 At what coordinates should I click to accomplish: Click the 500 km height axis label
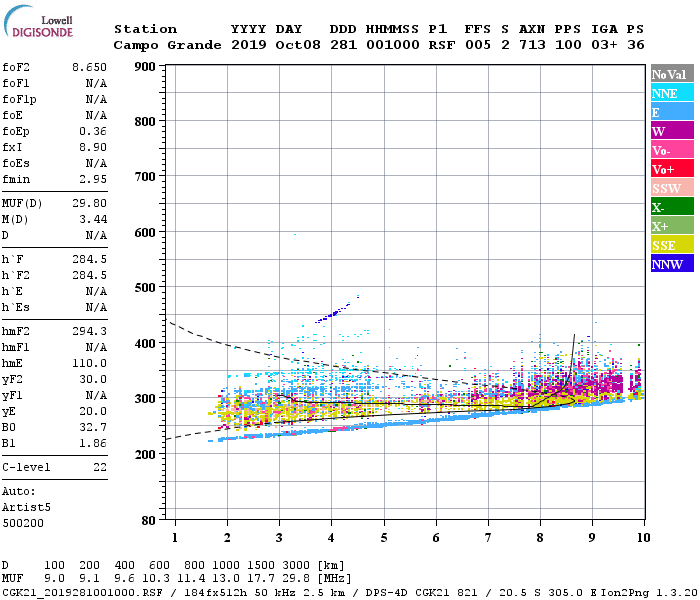point(145,288)
